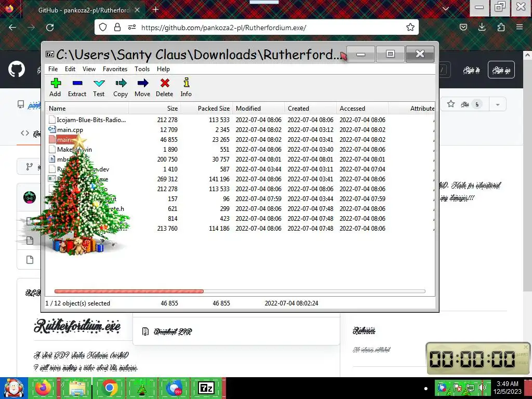
Task: Go back using Firefox back arrow
Action: point(12,28)
